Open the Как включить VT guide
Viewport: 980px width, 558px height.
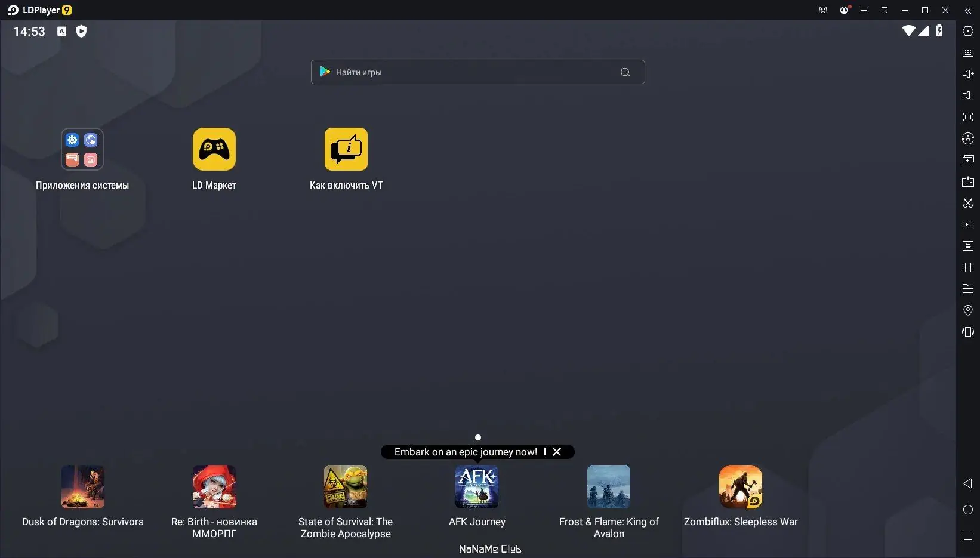pyautogui.click(x=346, y=149)
